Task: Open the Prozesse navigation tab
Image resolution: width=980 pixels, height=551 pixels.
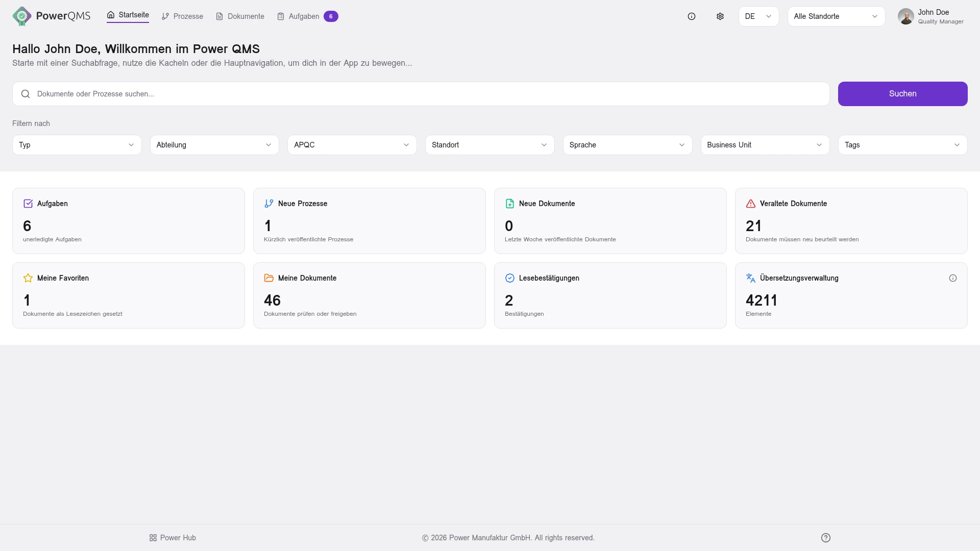Action: point(182,16)
